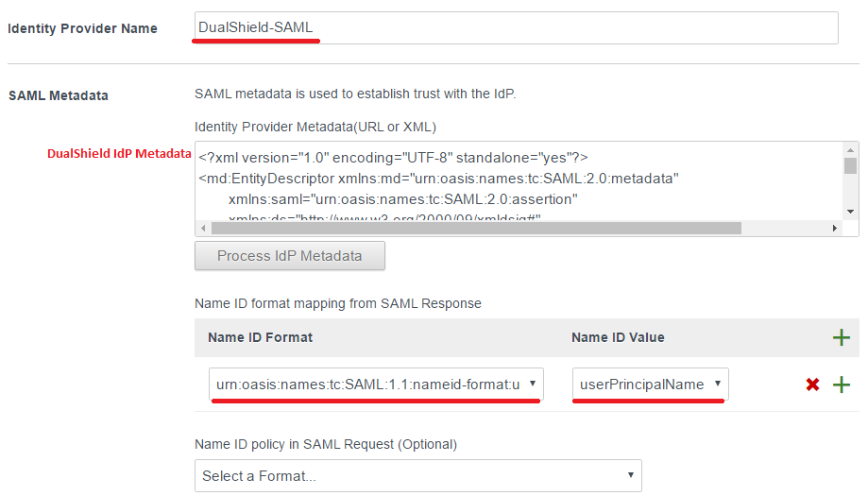Image resolution: width=868 pixels, height=496 pixels.
Task: Expand the userPrincipalName value dropdown
Action: click(651, 385)
